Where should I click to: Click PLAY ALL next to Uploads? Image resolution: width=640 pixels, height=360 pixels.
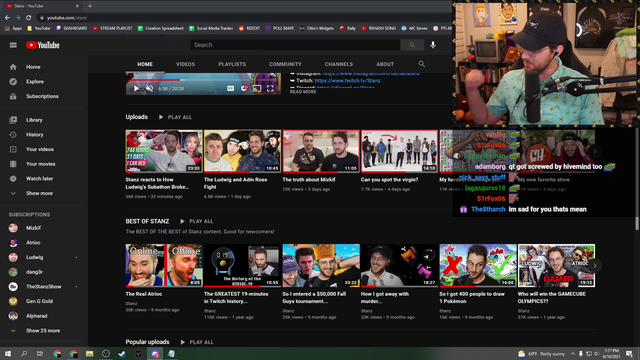pos(175,117)
